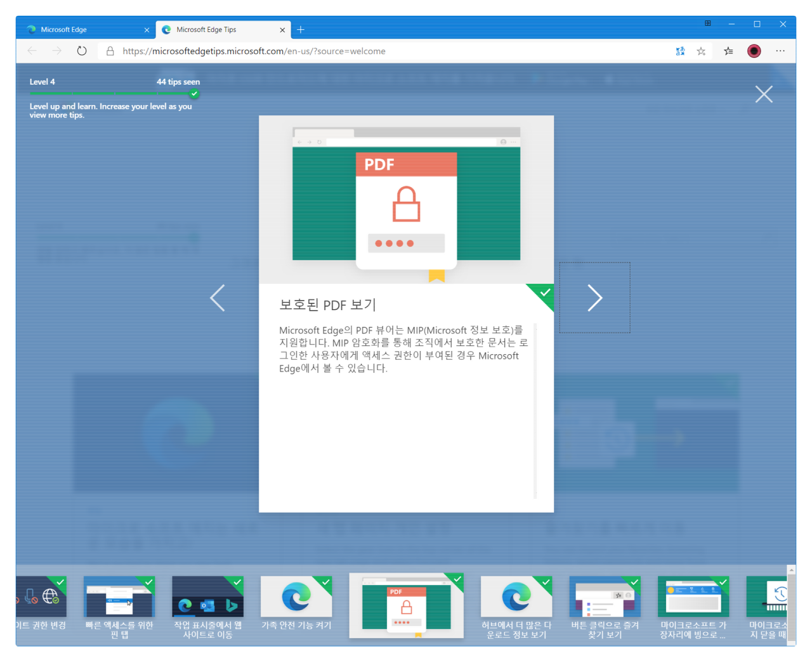This screenshot has height=662, width=812.
Task: Click the 보호된 PDF 보기 heading
Action: (x=327, y=305)
